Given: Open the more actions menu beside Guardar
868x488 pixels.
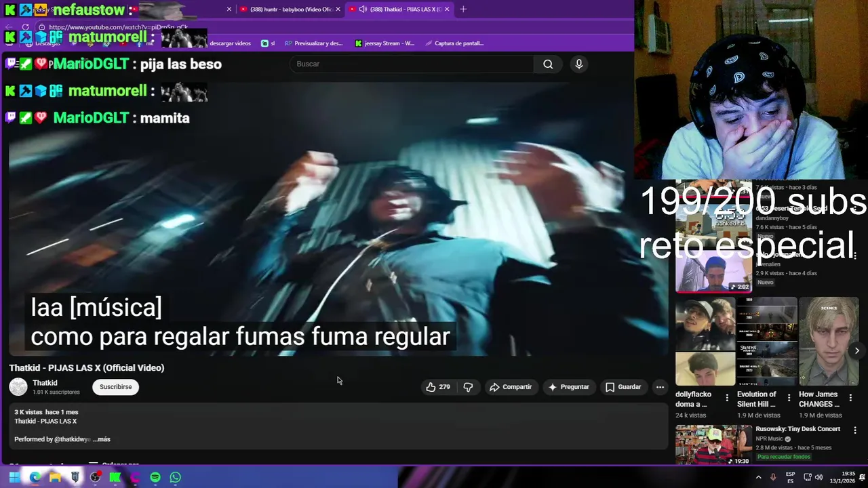Looking at the screenshot, I should 660,387.
